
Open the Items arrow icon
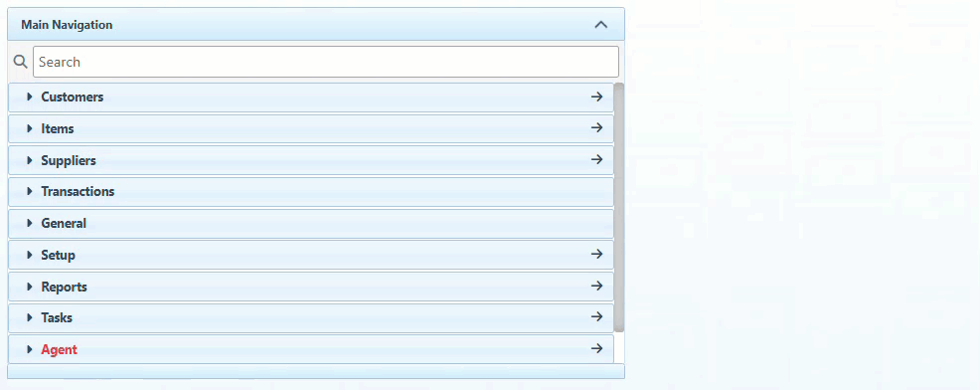pos(597,127)
